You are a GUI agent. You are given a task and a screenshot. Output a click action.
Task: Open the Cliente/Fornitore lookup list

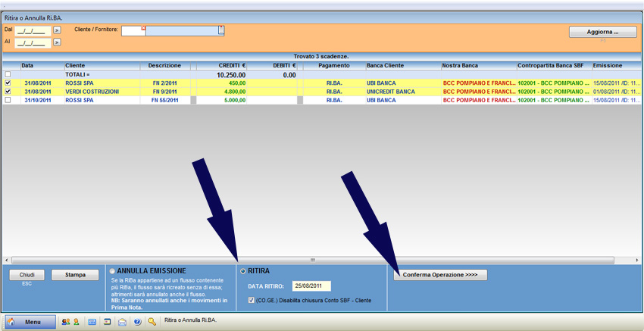pyautogui.click(x=221, y=30)
